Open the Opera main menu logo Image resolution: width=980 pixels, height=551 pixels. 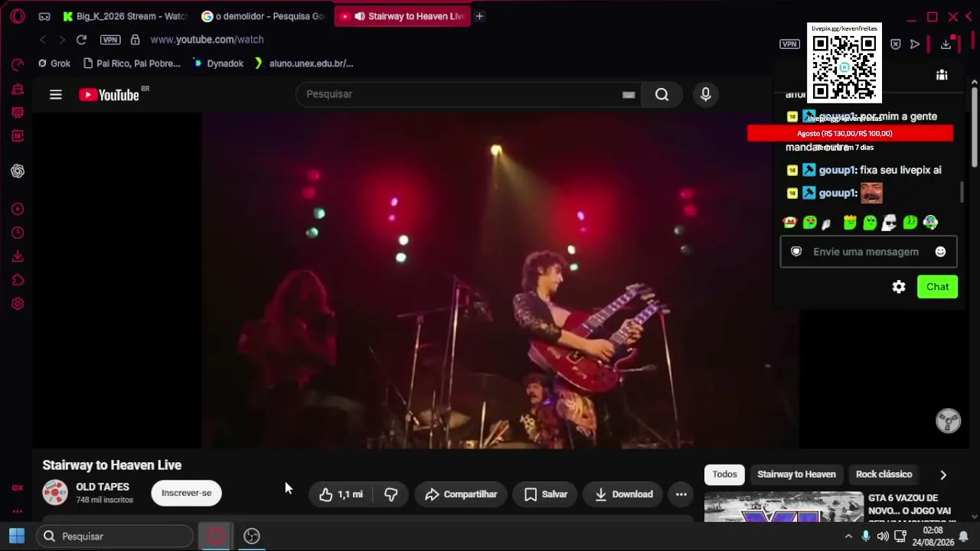point(18,16)
